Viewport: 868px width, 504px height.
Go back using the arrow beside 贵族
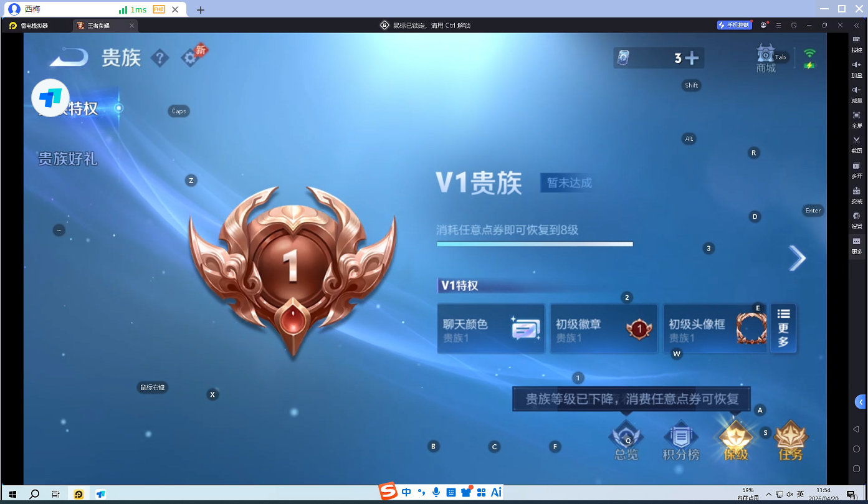[x=69, y=58]
